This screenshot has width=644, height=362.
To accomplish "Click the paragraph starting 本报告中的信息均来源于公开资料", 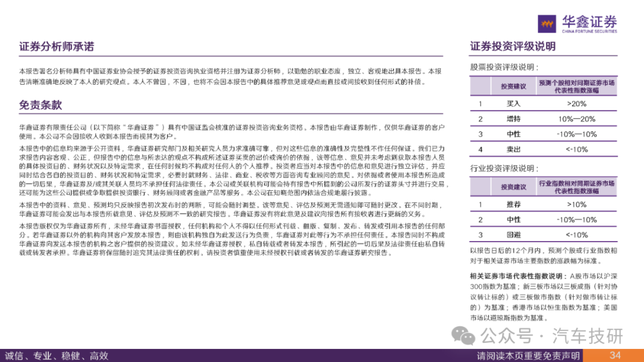I will click(x=234, y=171).
